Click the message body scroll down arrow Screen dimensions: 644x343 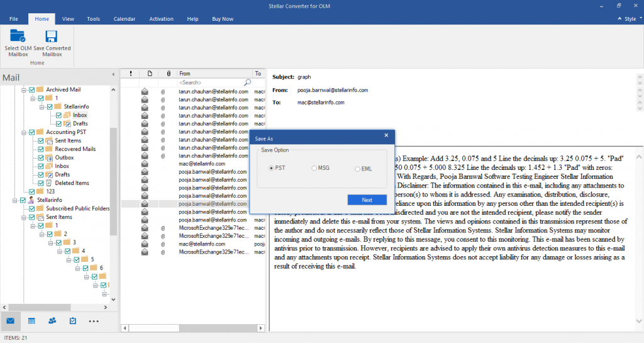[x=639, y=321]
